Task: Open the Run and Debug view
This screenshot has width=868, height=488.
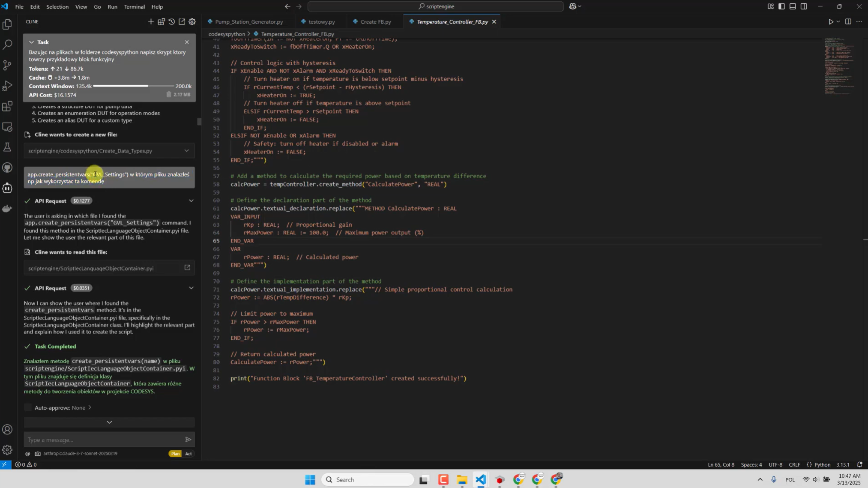Action: [7, 86]
